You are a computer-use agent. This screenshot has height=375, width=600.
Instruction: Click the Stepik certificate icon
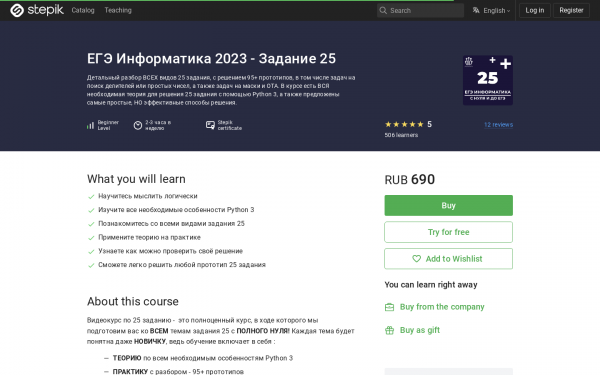coord(210,125)
